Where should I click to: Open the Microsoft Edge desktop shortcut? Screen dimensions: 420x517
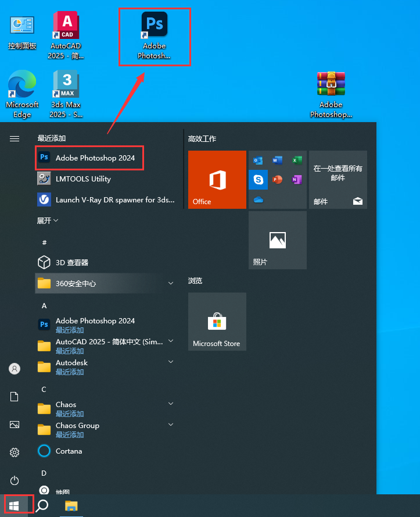22,94
